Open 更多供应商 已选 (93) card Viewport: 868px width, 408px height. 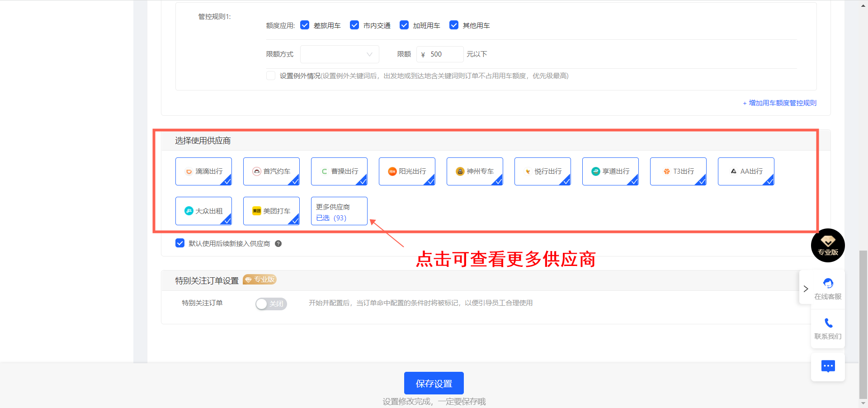pos(339,211)
